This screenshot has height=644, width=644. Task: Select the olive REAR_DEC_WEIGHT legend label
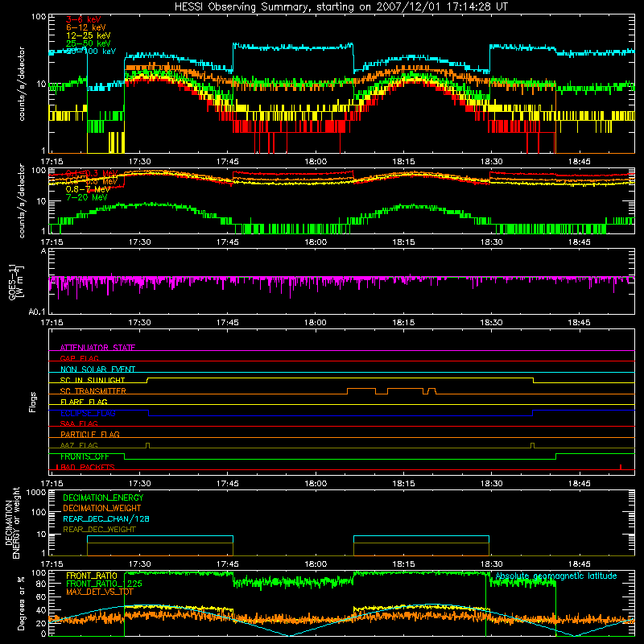pyautogui.click(x=99, y=530)
